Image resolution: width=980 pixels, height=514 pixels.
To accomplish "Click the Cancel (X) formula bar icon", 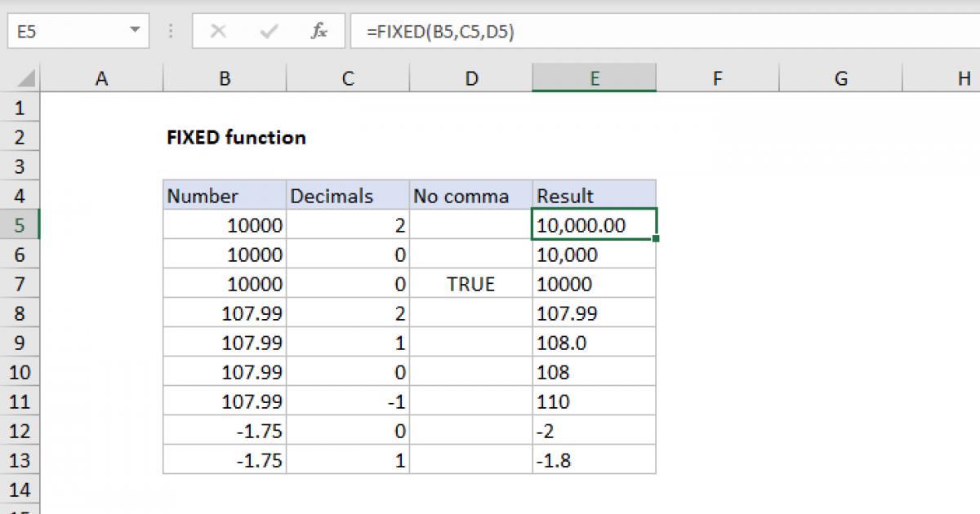I will [x=218, y=32].
